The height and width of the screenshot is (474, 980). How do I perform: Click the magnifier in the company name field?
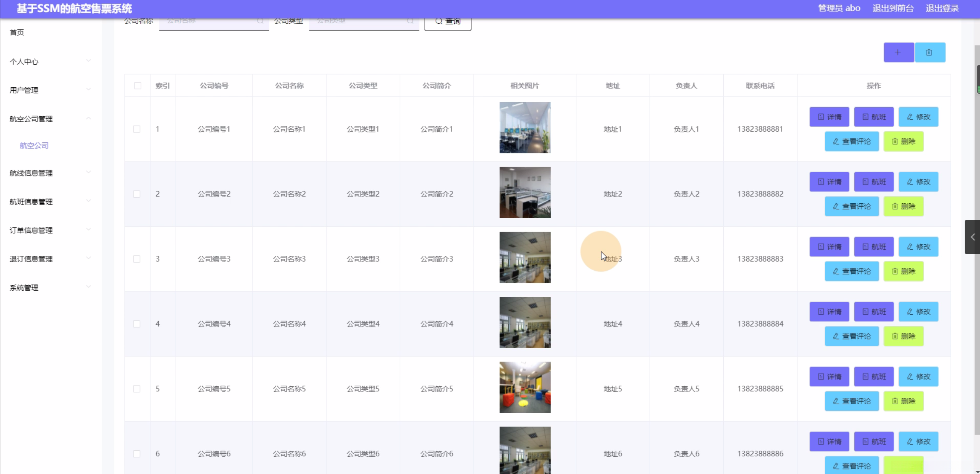[x=260, y=21]
